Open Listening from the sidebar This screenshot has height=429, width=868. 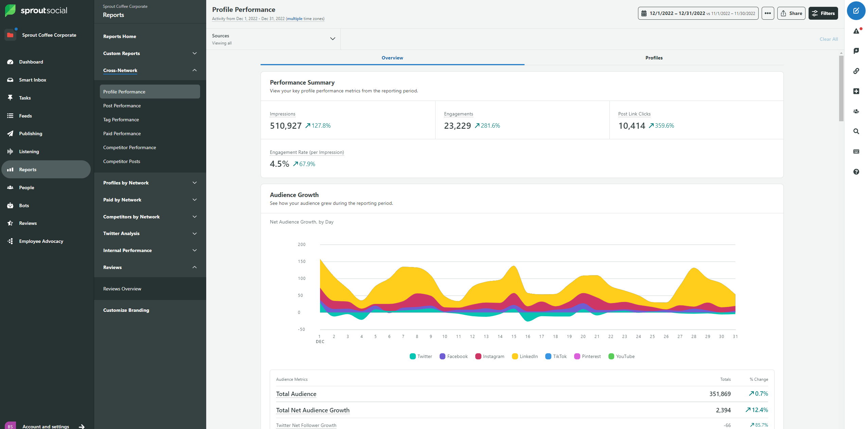(x=29, y=151)
